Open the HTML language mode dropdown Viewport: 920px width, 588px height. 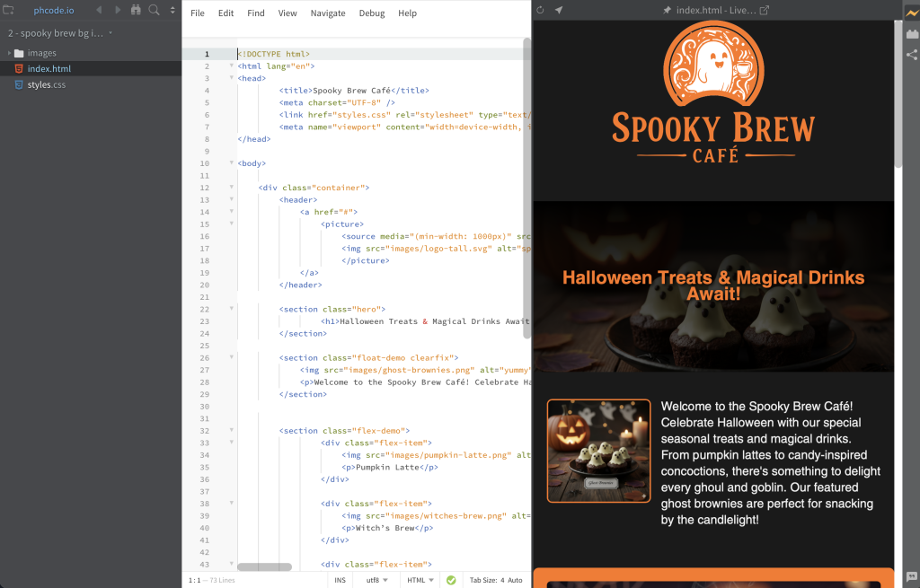click(420, 580)
